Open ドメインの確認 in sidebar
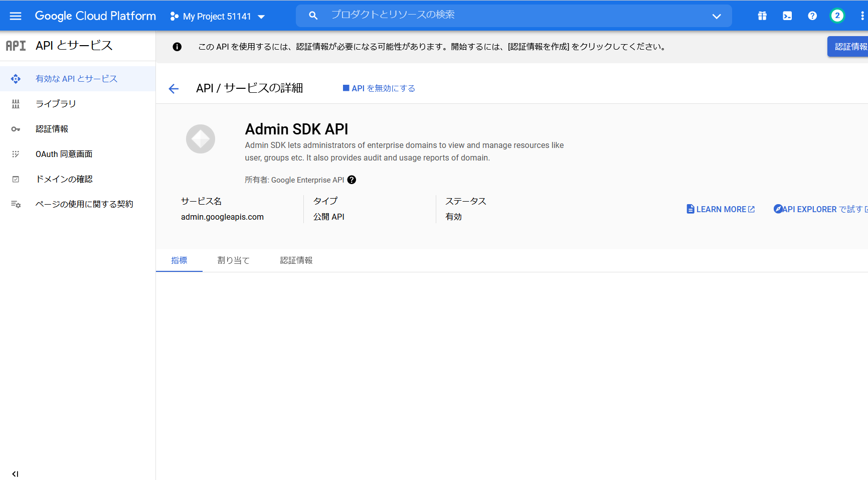 click(x=78, y=179)
